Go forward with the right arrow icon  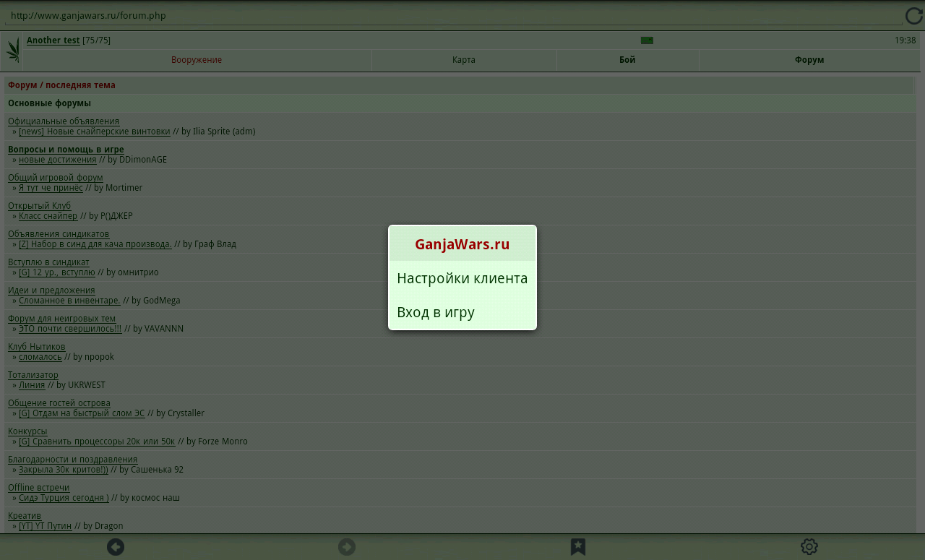click(x=347, y=547)
